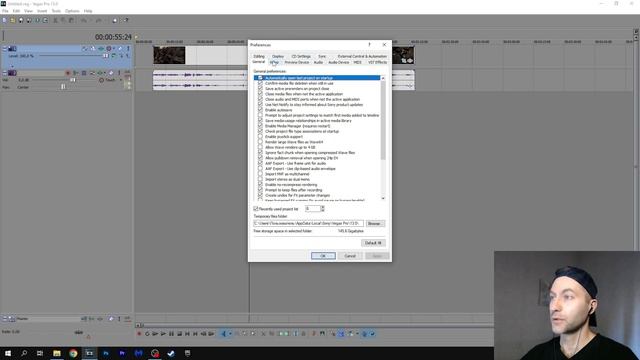640x360 pixels.
Task: Click the Play transport button
Action: pos(163,334)
